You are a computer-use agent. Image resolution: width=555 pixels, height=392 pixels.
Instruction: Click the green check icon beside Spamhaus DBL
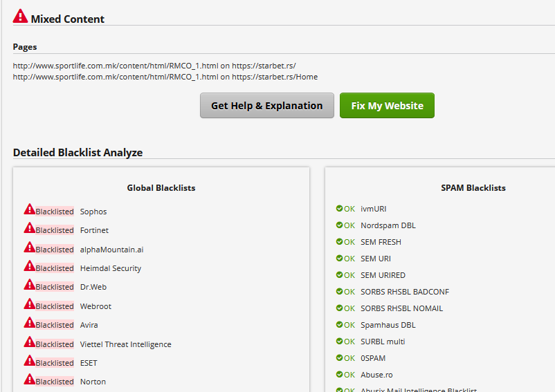(339, 324)
